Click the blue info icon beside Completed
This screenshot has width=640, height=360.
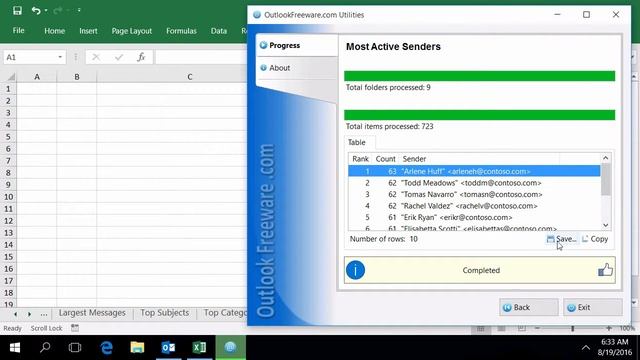(355, 270)
